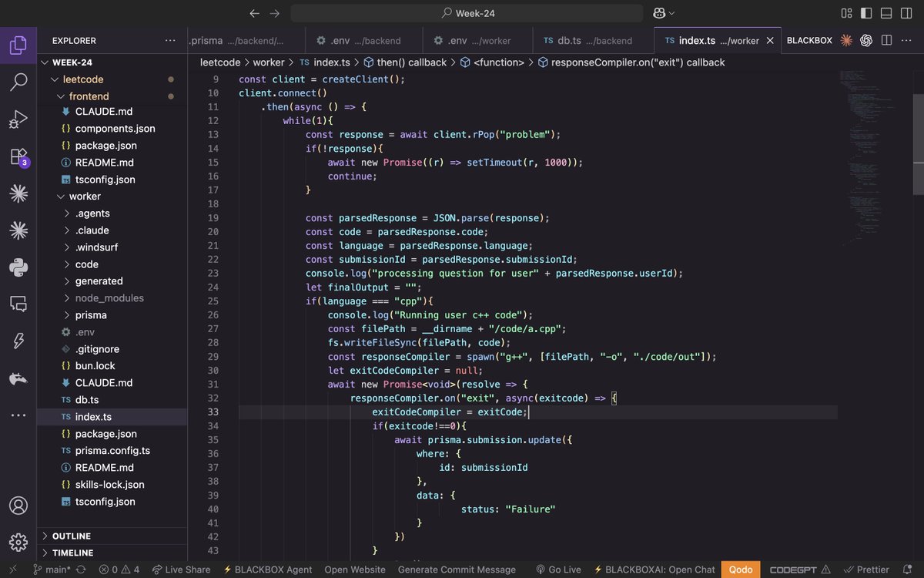Expand the .claude folder
The image size is (924, 578).
(x=112, y=230)
